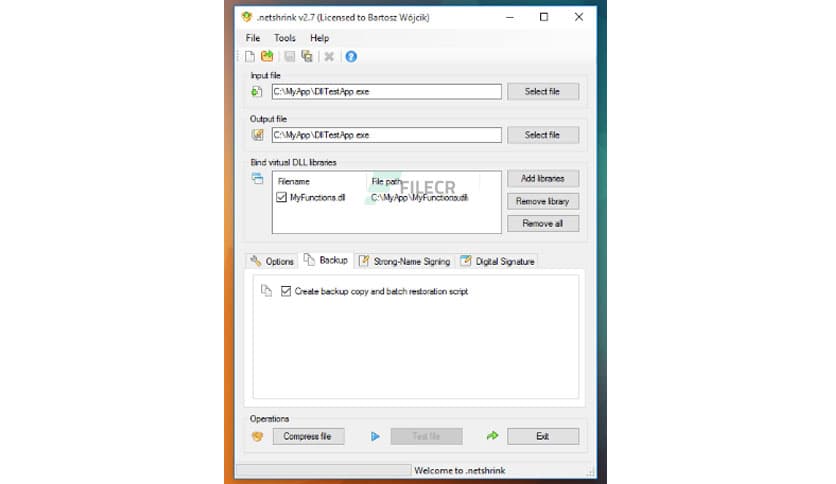The height and width of the screenshot is (484, 836).
Task: Close the .netshrink window
Action: [578, 17]
